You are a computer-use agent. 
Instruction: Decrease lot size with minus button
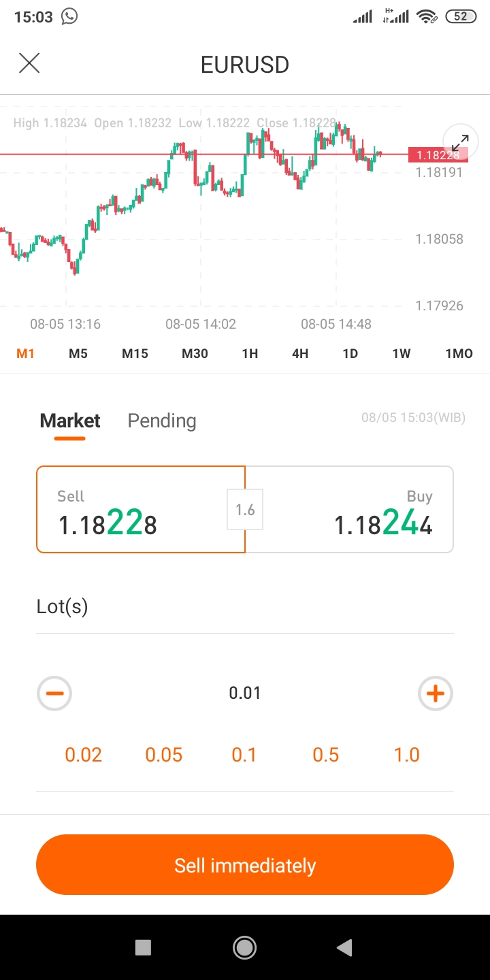[54, 693]
